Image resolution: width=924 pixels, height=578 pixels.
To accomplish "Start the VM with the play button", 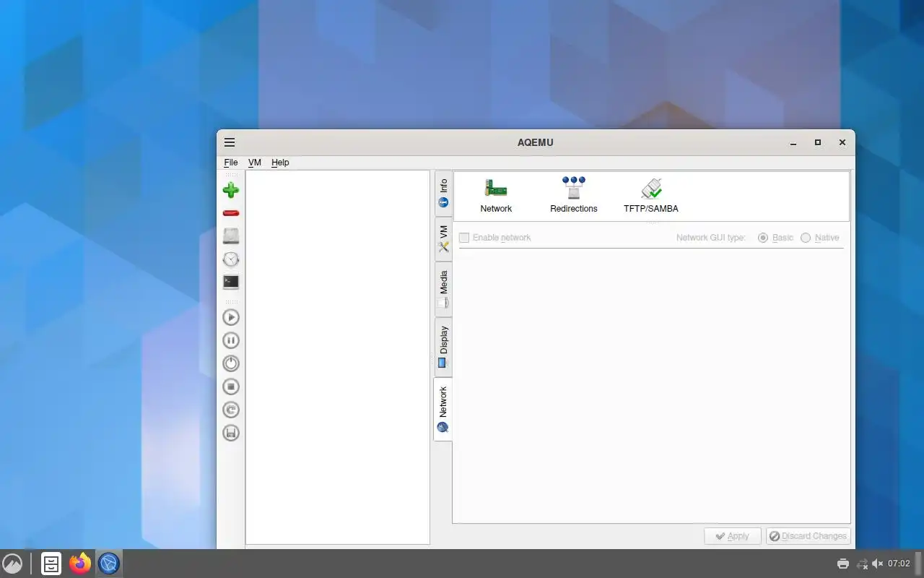I will (231, 317).
